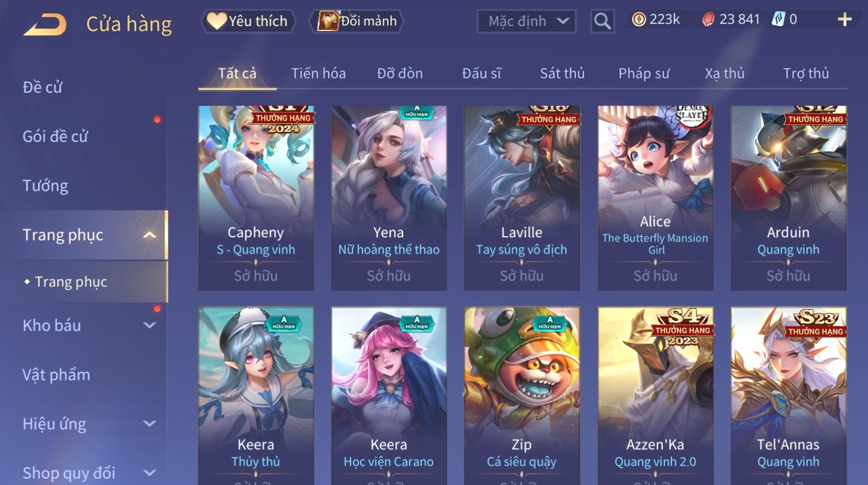
Task: Select the Trang phục sub-item
Action: coord(71,281)
